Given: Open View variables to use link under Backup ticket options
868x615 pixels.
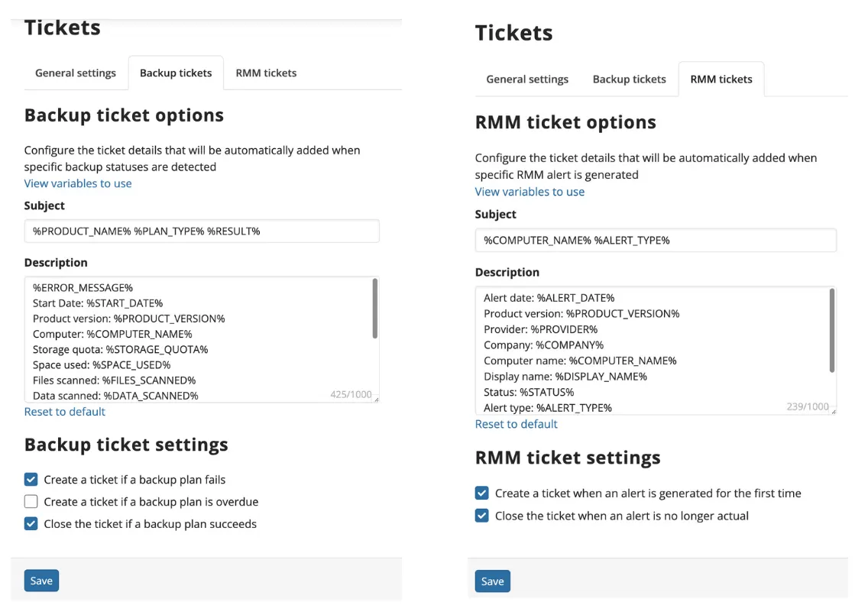Looking at the screenshot, I should pos(78,183).
